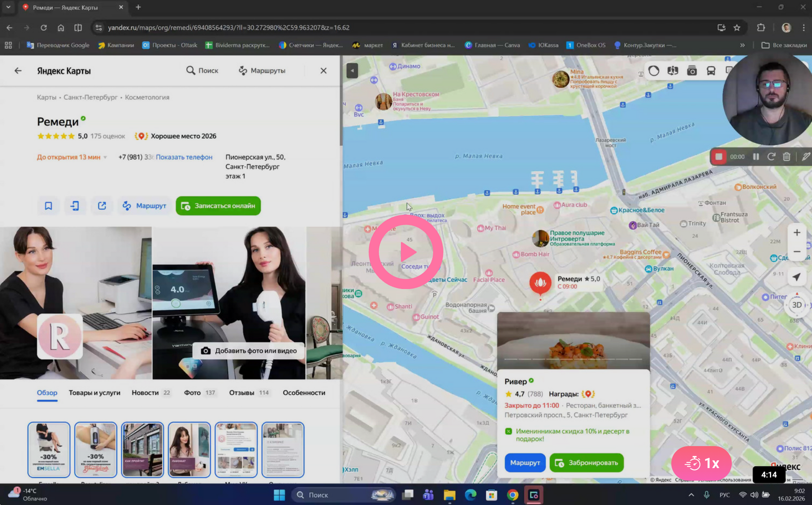
Task: Open the photos and panoramas camera icon on map
Action: [692, 71]
